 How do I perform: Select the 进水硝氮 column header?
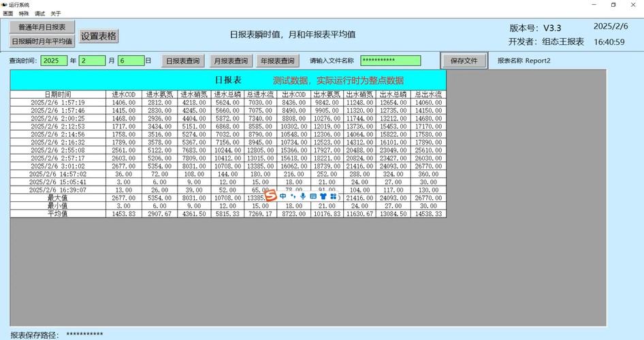click(x=194, y=95)
